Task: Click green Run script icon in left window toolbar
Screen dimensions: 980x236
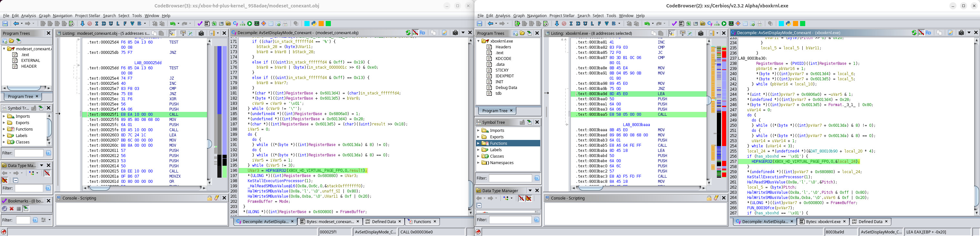Action: click(250, 24)
